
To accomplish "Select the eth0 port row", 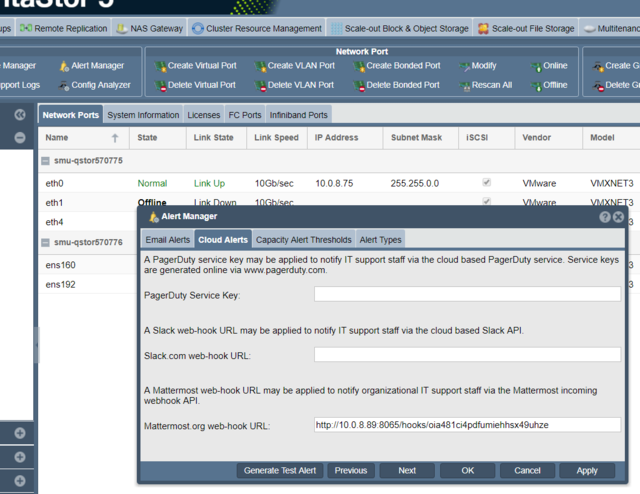I will coord(339,183).
